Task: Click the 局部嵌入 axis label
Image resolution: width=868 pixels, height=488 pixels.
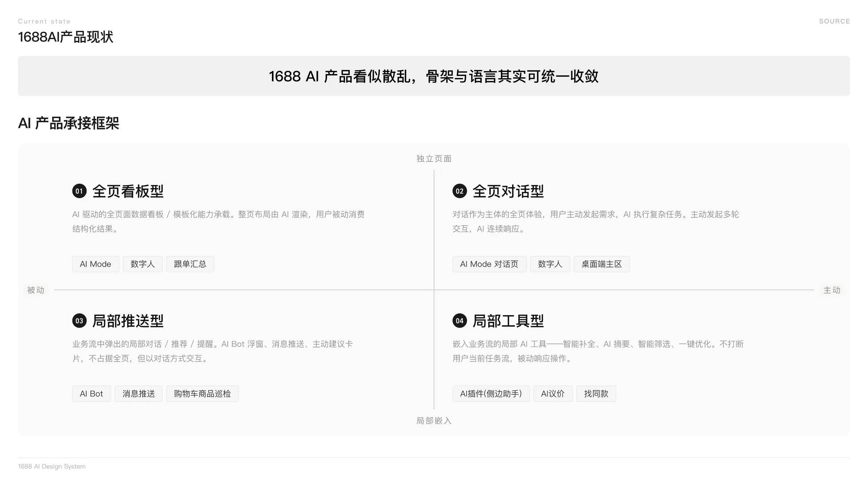Action: point(434,421)
